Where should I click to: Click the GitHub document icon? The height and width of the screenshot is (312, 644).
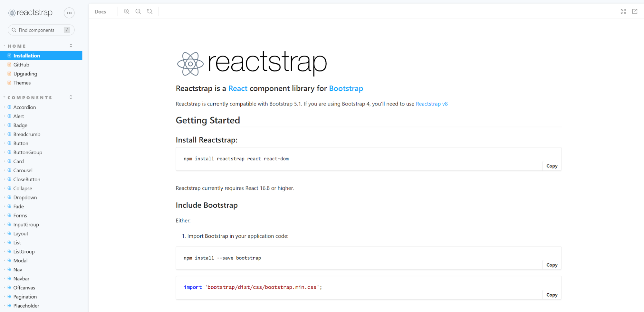pos(9,65)
